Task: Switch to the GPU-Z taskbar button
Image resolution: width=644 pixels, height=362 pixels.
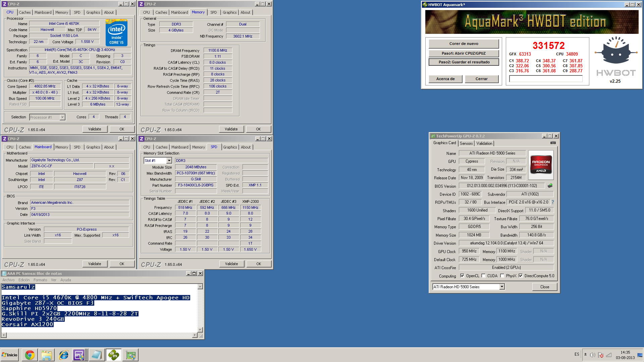Action: 130,355
